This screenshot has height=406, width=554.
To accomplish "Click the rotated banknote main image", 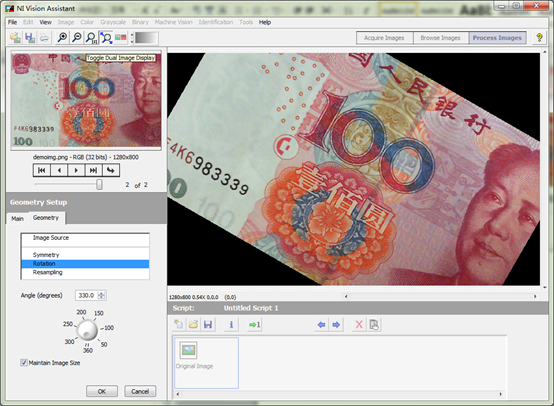I will (354, 169).
